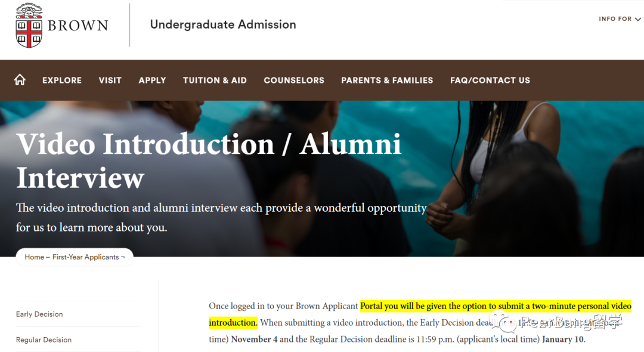644x352 pixels.
Task: Open Regular Decision sidebar link
Action: click(x=44, y=340)
